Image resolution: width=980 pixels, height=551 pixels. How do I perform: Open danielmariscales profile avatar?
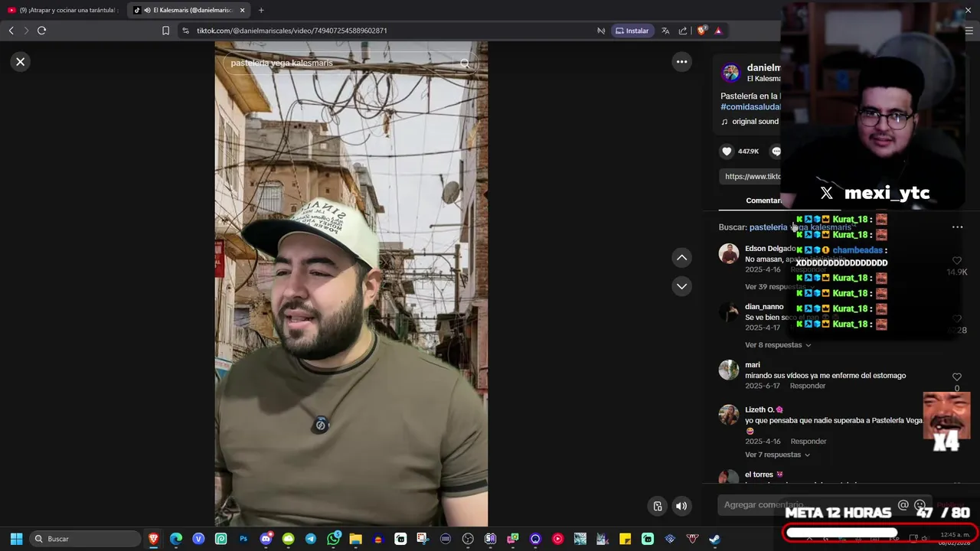coord(731,73)
